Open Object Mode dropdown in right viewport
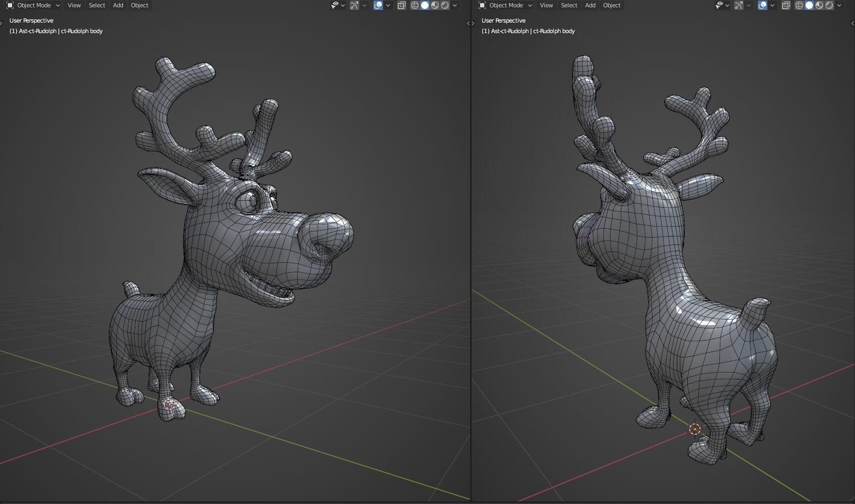This screenshot has height=504, width=855. 506,5
